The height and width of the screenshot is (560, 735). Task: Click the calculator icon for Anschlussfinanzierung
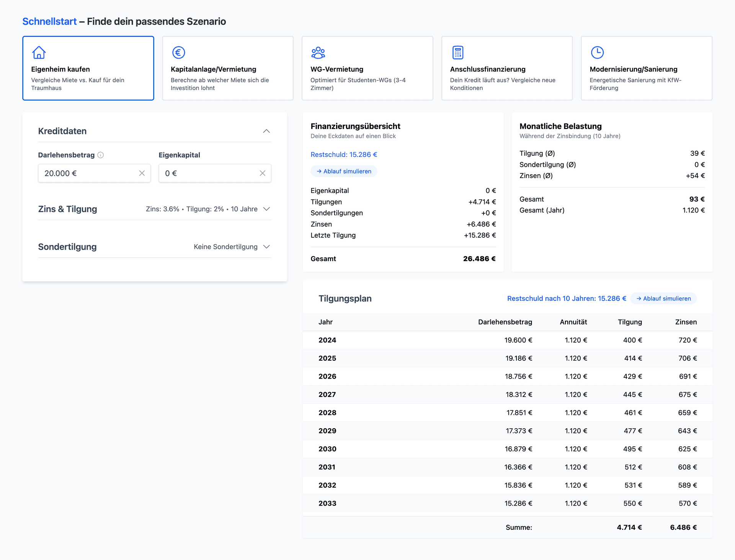pyautogui.click(x=457, y=52)
